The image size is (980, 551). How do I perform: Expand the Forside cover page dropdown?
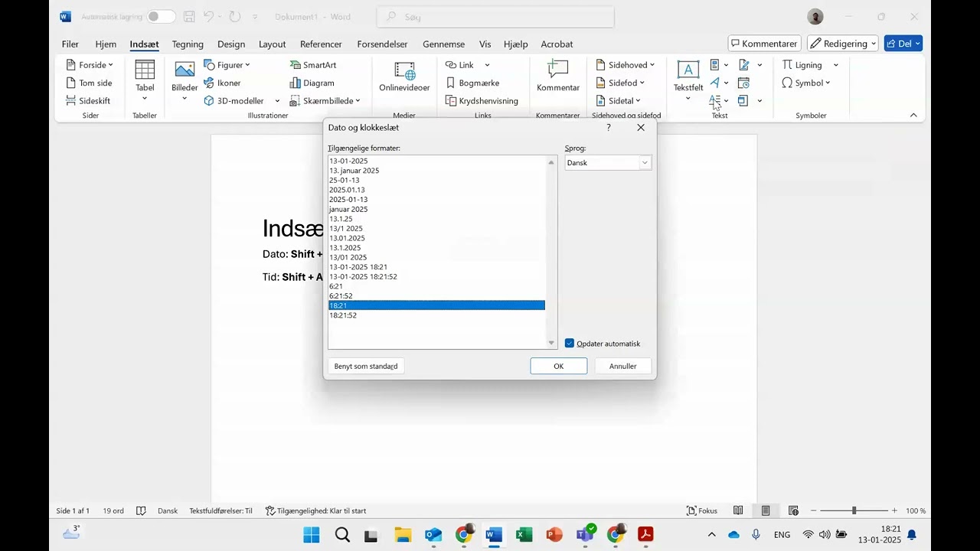[x=110, y=65]
